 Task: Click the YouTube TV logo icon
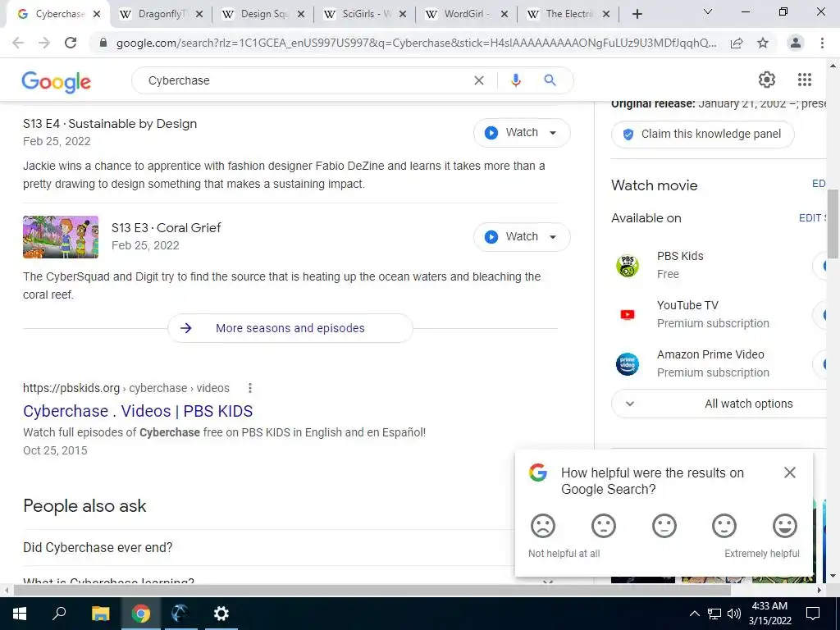pos(628,314)
